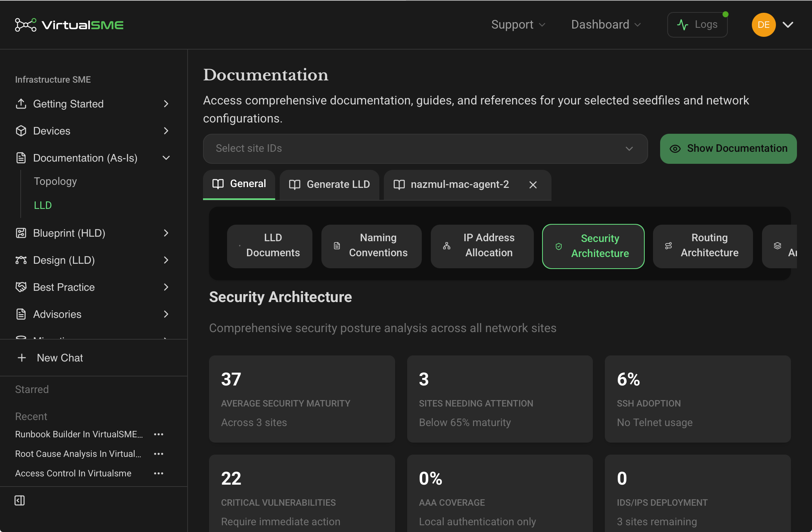Open the user account dropdown arrow
The image size is (812, 532).
(x=788, y=25)
